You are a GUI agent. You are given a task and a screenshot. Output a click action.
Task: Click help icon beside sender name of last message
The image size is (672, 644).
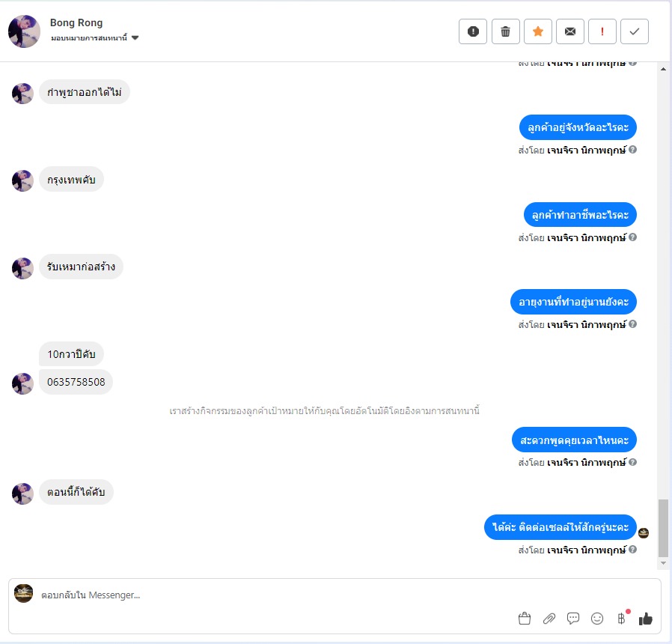click(632, 549)
